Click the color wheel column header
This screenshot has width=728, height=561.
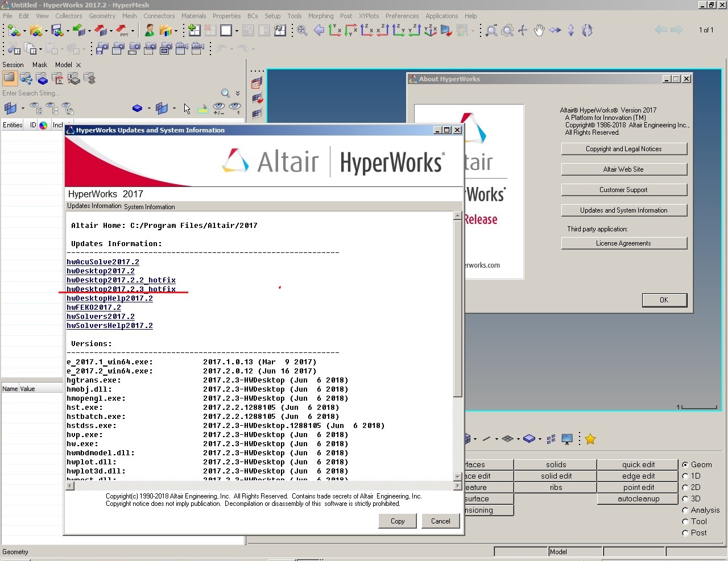[x=43, y=125]
